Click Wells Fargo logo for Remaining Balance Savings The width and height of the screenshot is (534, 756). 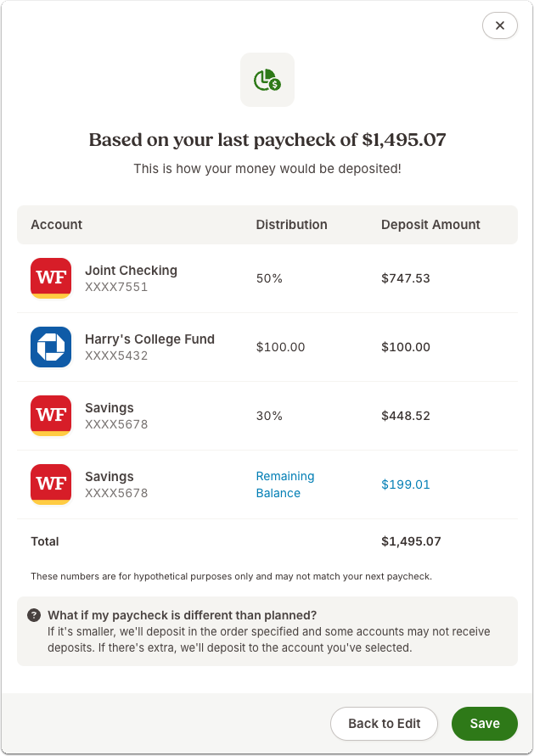click(51, 484)
